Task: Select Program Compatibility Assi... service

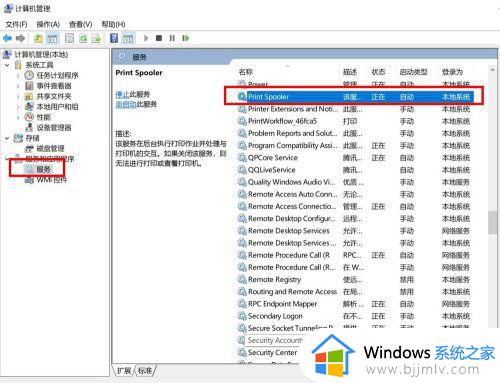Action: [x=293, y=145]
